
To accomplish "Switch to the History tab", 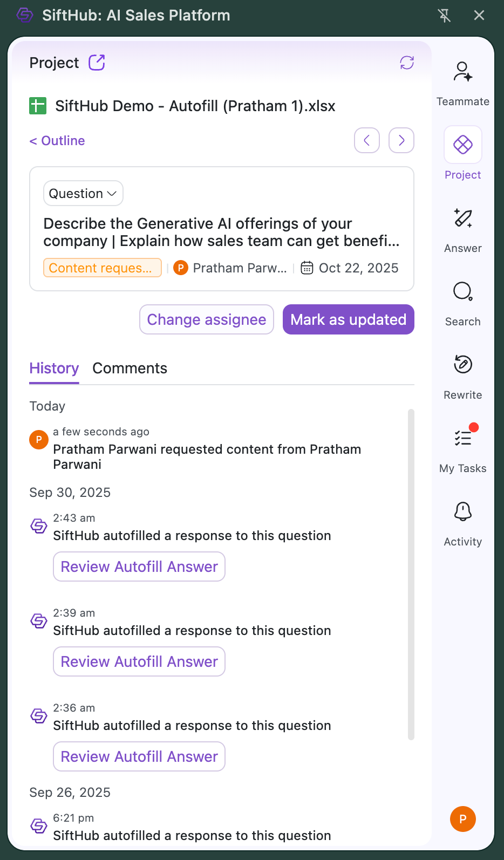I will click(x=54, y=368).
